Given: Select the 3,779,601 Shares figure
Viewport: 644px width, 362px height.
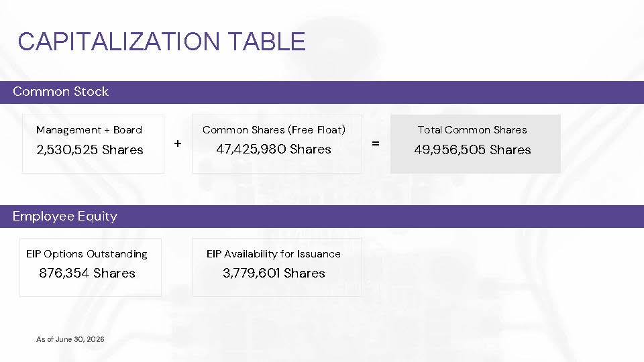Looking at the screenshot, I should pyautogui.click(x=274, y=273).
